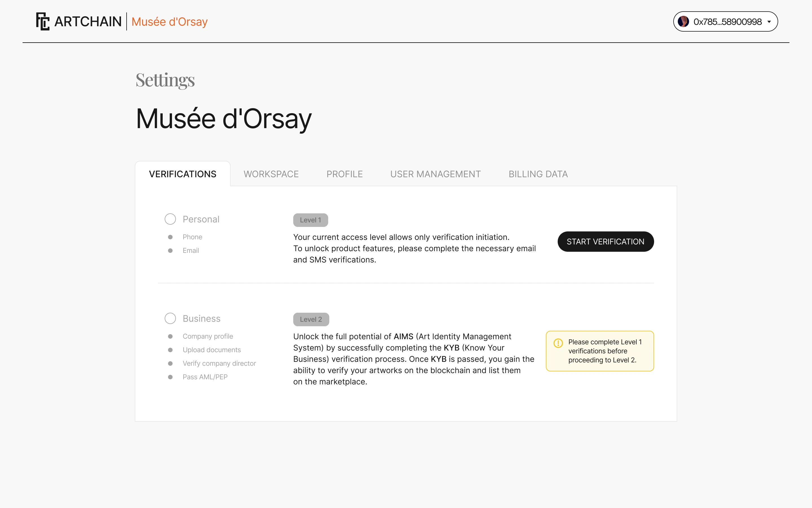Click the yellow warning icon in Level 2 notice
This screenshot has width=812, height=508.
tap(558, 343)
